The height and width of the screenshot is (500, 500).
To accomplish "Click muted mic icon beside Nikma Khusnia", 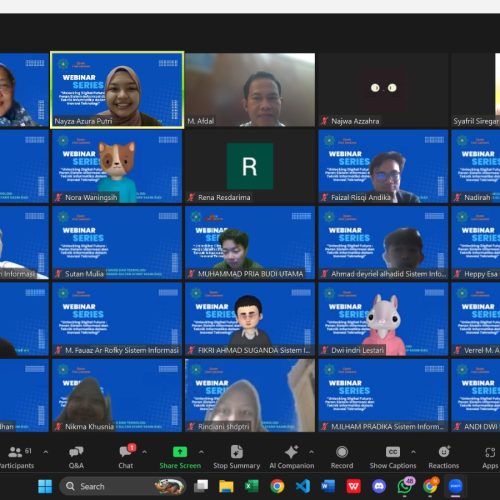I will (58, 427).
